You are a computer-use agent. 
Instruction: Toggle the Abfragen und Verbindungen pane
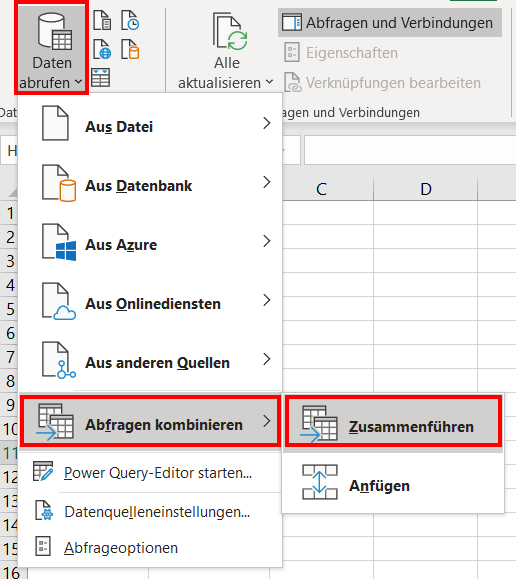[390, 23]
